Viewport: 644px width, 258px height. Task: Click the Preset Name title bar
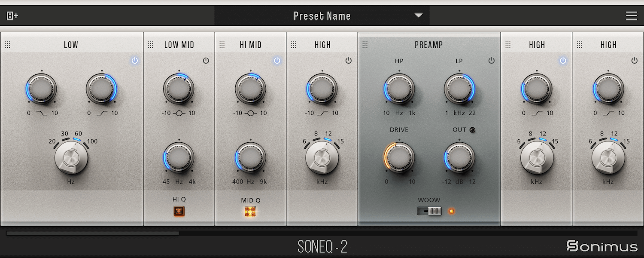point(322,15)
